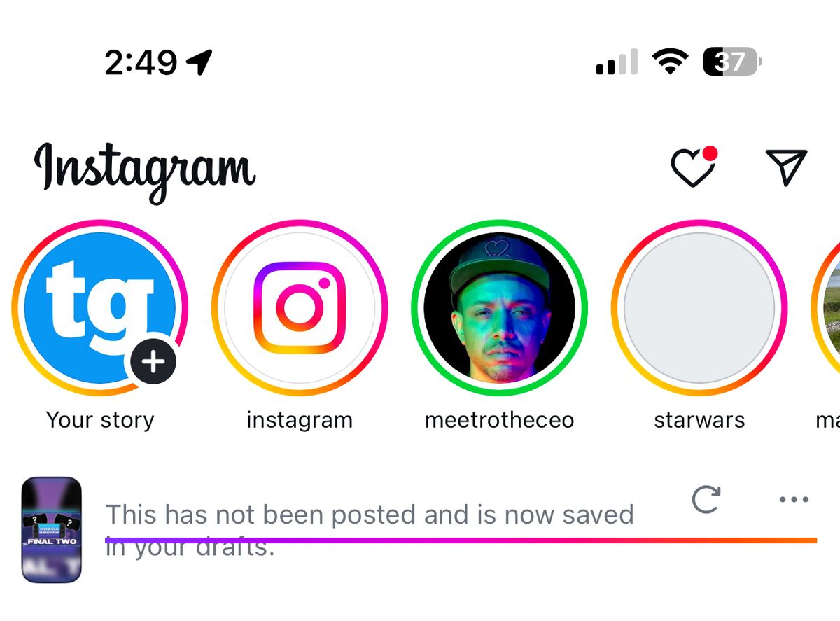Image resolution: width=840 pixels, height=621 pixels.
Task: Tap the upload progress bar
Action: pyautogui.click(x=461, y=540)
